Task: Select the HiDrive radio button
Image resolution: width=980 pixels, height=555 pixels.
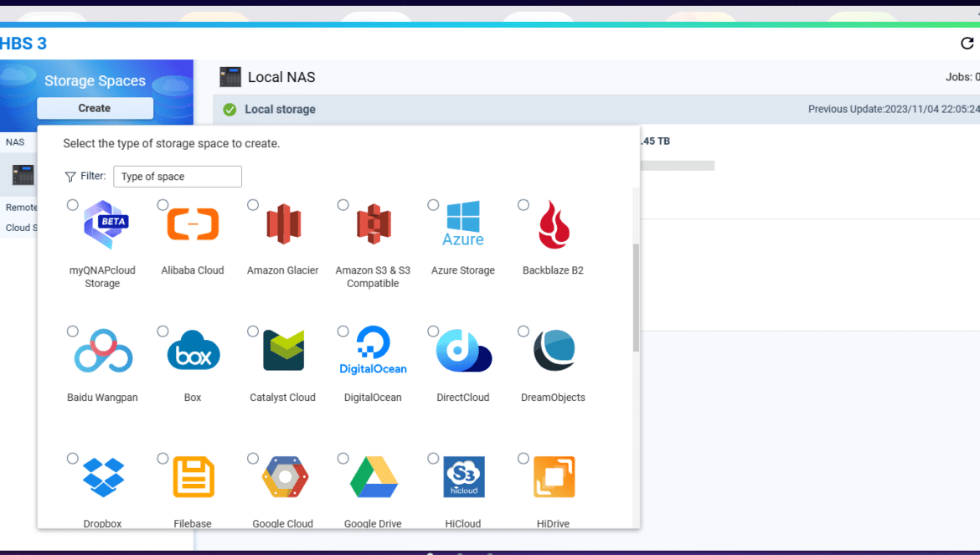Action: tap(524, 458)
